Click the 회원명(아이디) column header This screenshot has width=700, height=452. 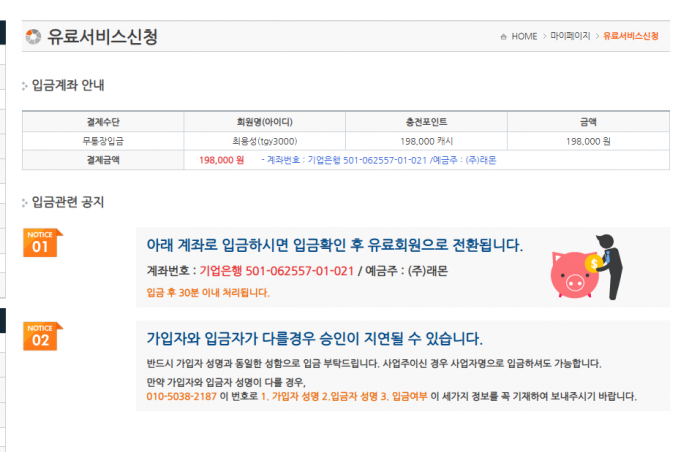[264, 122]
